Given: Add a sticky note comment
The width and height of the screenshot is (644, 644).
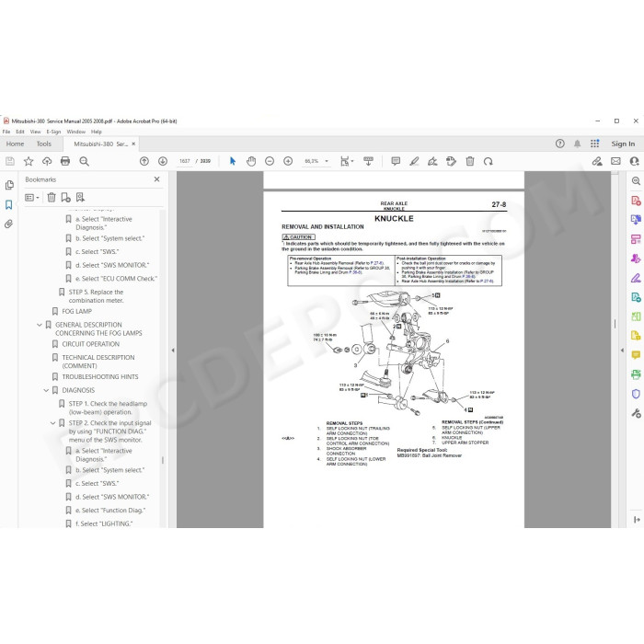Looking at the screenshot, I should tap(396, 161).
